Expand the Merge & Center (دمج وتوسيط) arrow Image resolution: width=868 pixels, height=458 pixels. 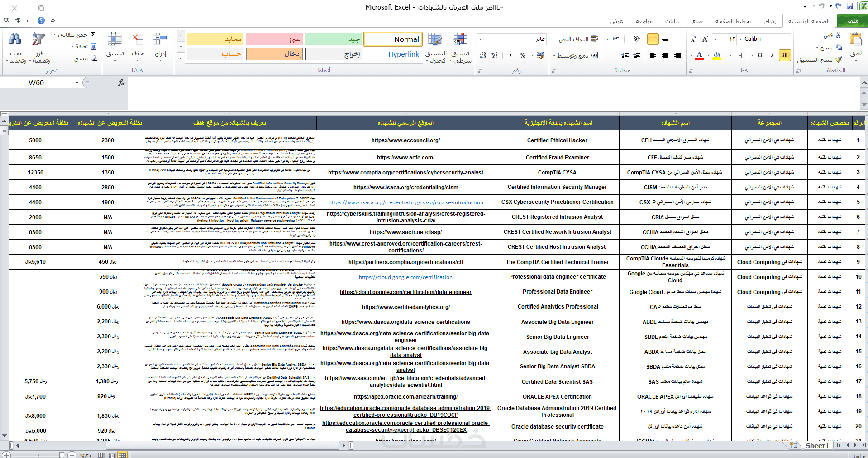click(554, 56)
